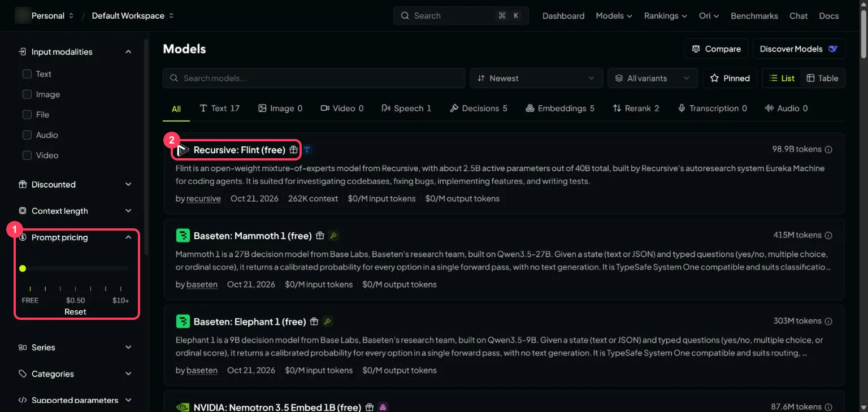The width and height of the screenshot is (868, 412).
Task: Click the green Baseten logo on Elephant 1
Action: tap(183, 322)
